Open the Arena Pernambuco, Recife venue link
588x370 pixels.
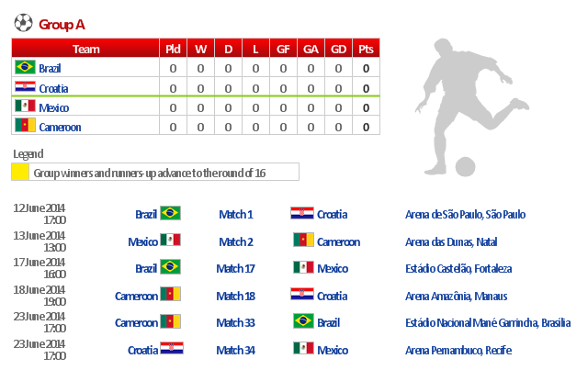point(458,350)
